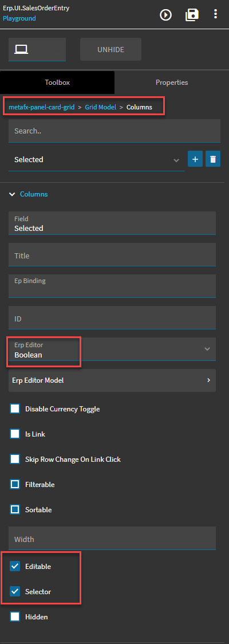Go to Grid Model breadcrumb link
229x644 pixels.
pos(101,107)
